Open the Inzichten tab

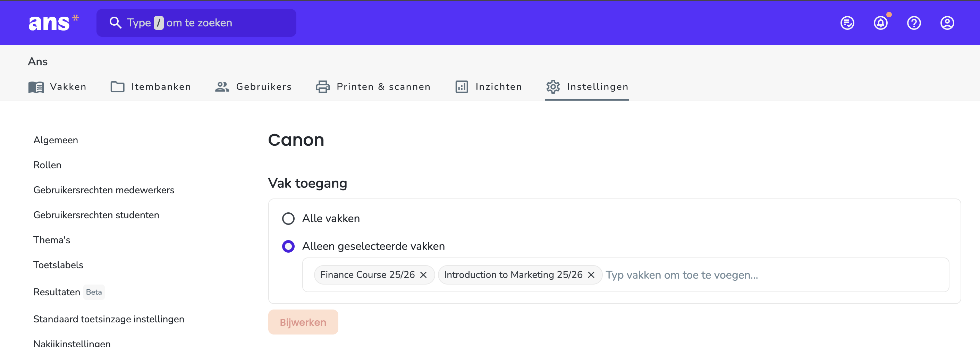[x=489, y=87]
